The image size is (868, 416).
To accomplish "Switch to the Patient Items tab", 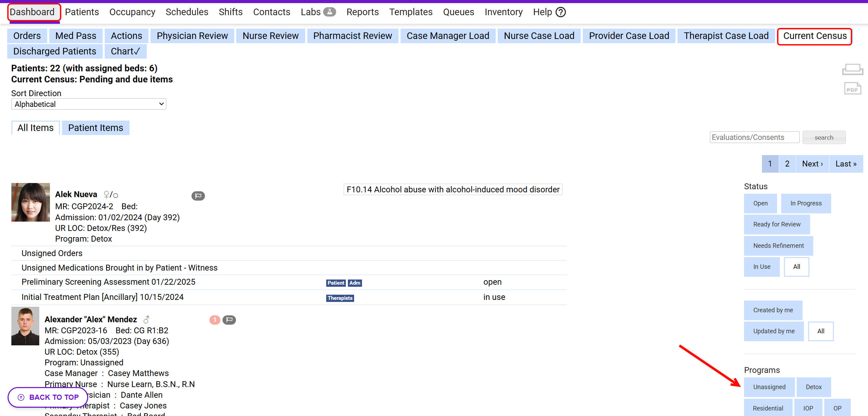I will (95, 128).
